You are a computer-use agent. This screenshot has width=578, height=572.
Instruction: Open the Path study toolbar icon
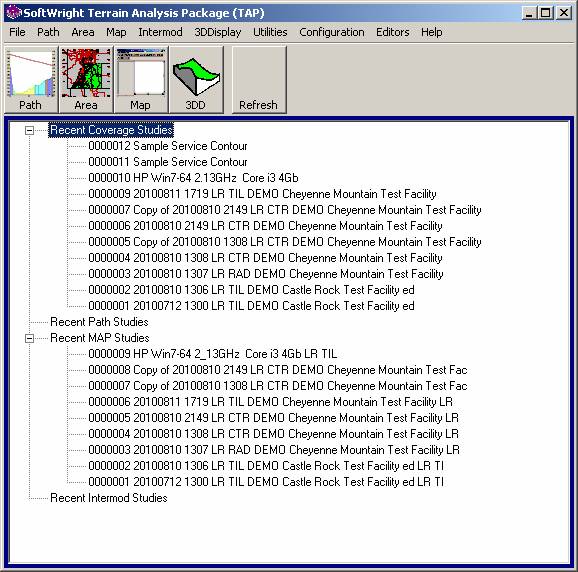click(x=31, y=80)
